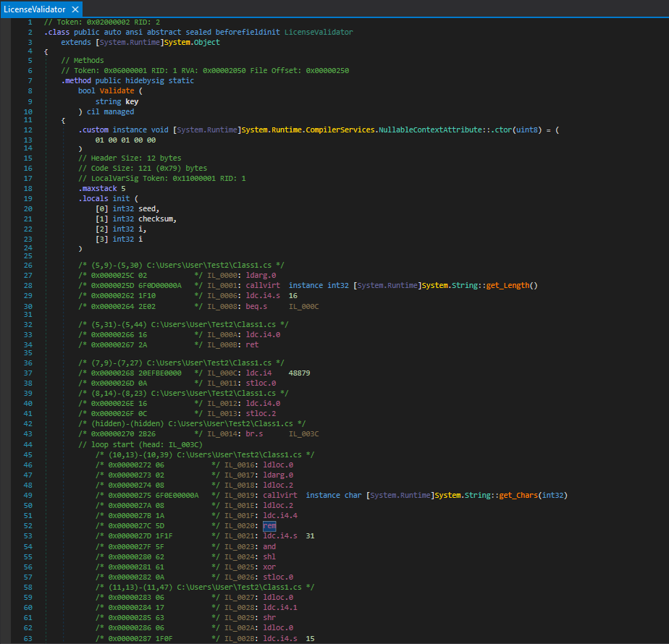The height and width of the screenshot is (644, 669).
Task: Click the xor opcode
Action: 269,567
